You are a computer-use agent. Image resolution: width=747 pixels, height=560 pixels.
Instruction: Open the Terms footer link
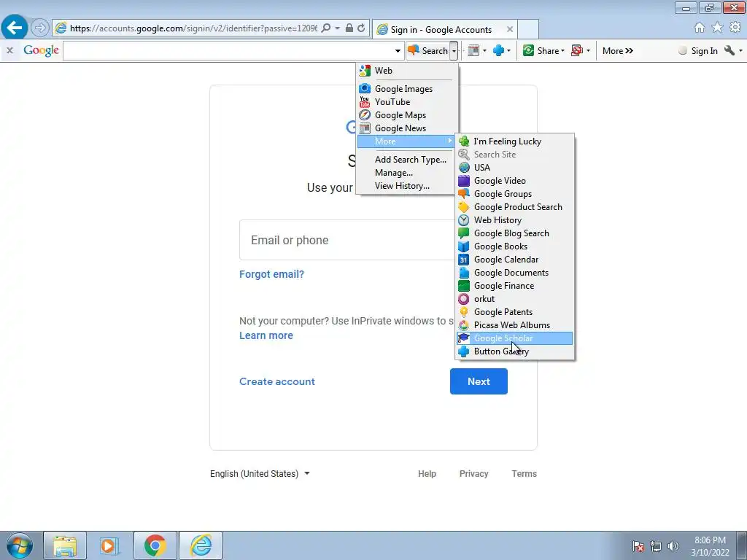coord(524,474)
